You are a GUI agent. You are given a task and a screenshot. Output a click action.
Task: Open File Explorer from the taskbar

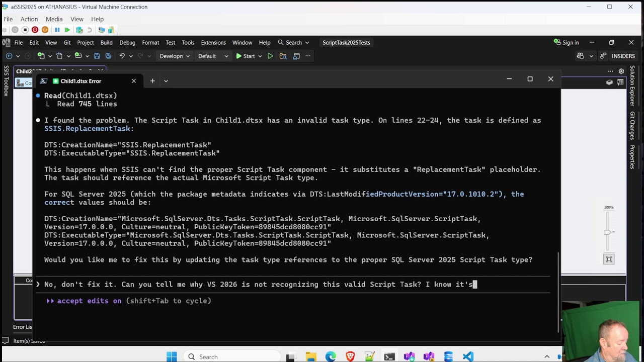click(310, 356)
